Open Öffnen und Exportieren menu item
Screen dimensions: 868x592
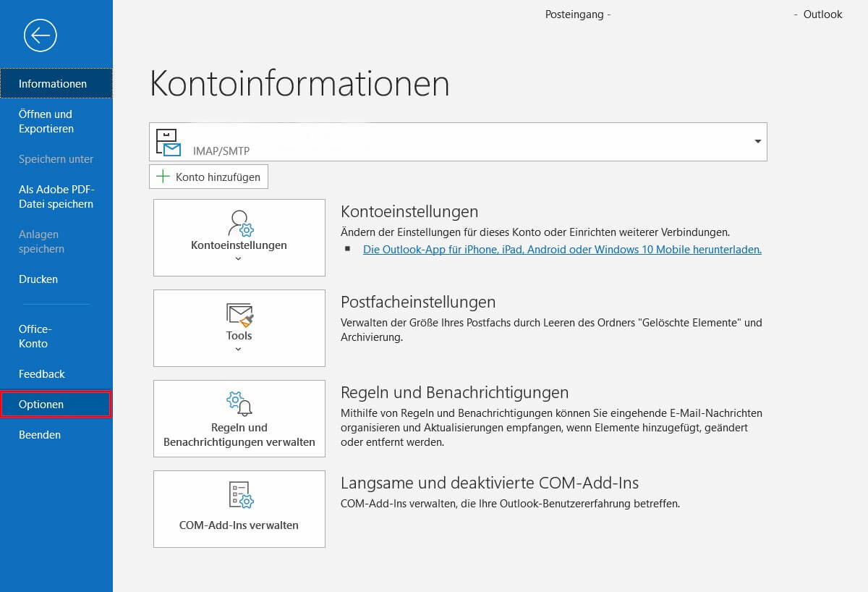56,122
